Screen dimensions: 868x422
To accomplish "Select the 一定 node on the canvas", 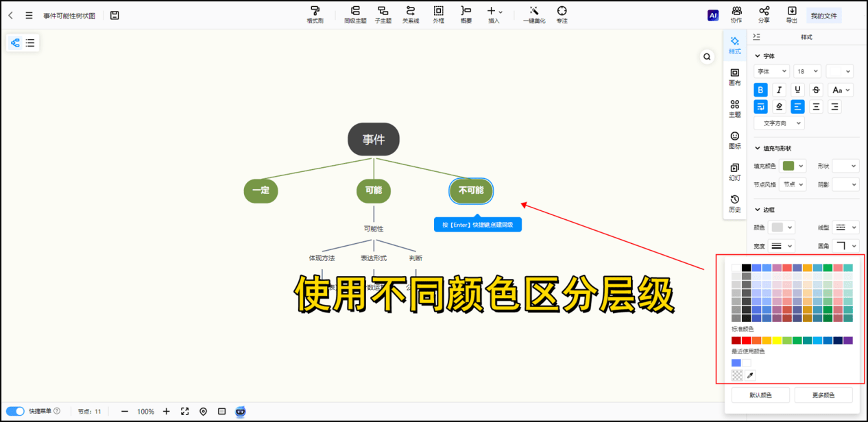I will click(261, 190).
